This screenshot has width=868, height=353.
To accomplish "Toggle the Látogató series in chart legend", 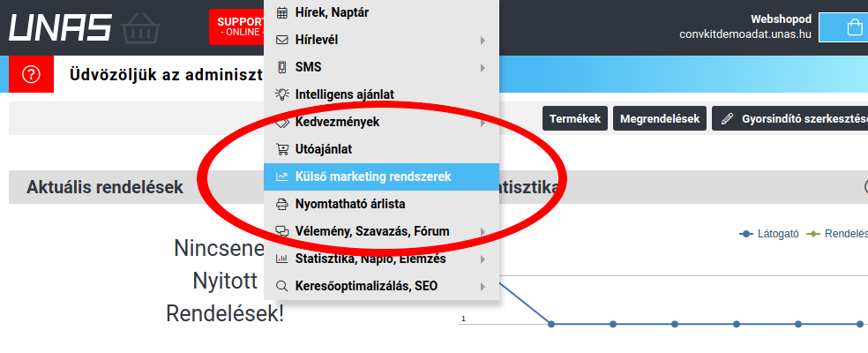I will point(769,234).
